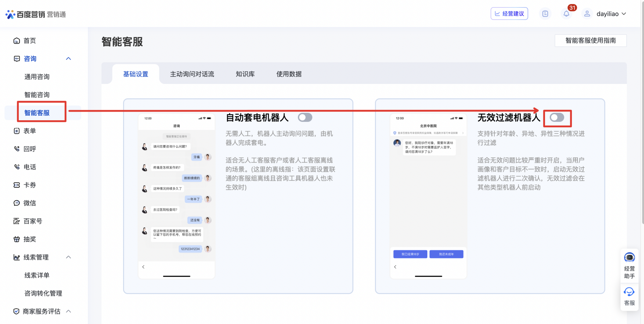Click back arrow in left phone preview

[144, 267]
